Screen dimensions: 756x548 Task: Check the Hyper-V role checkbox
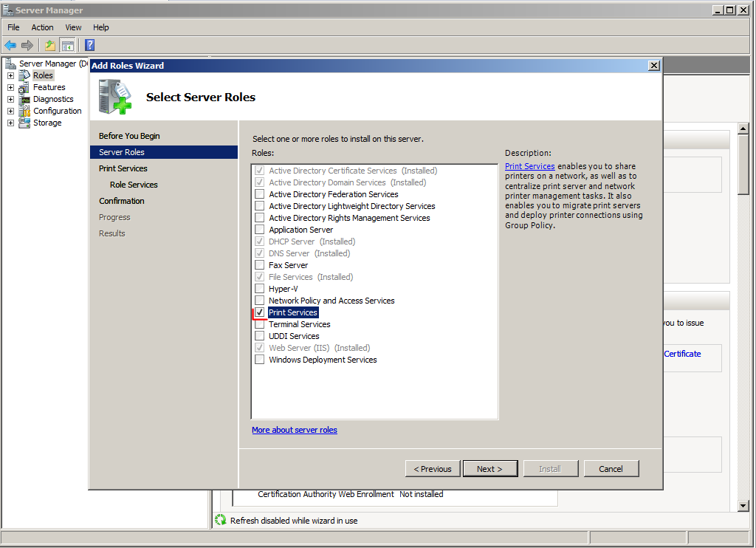point(259,289)
